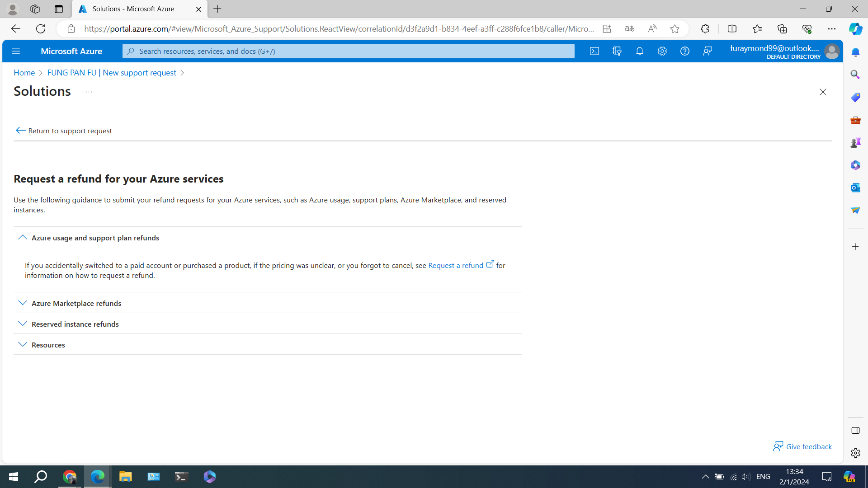Close the Solutions blade
868x488 pixels.
(823, 92)
